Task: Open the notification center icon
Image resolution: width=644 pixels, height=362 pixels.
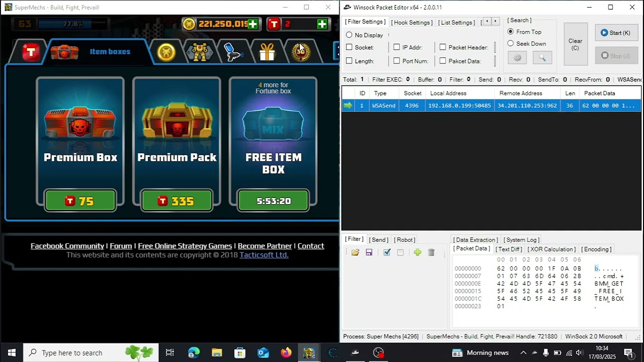Action: pyautogui.click(x=628, y=352)
